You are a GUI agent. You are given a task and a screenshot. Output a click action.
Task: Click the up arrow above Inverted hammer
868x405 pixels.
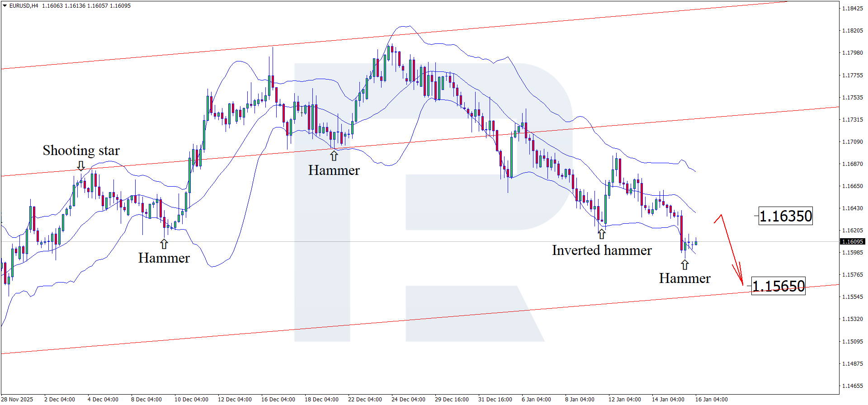pos(601,234)
